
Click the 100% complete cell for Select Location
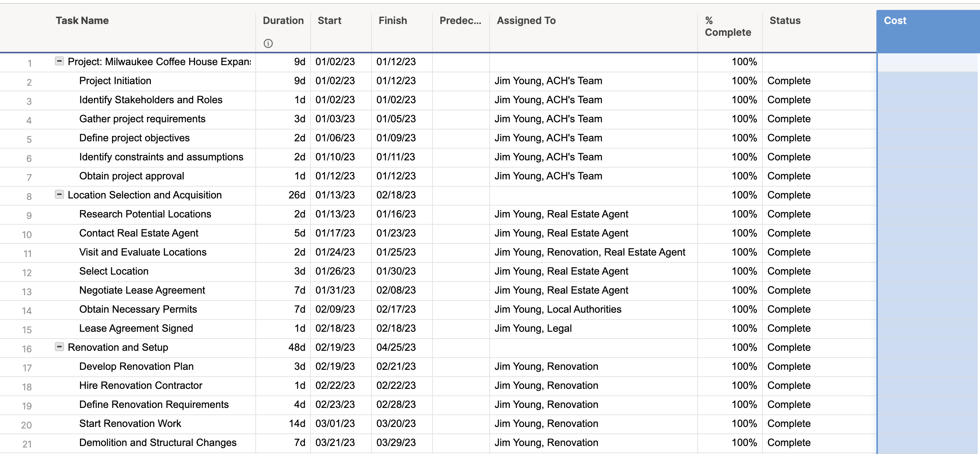[x=743, y=271]
